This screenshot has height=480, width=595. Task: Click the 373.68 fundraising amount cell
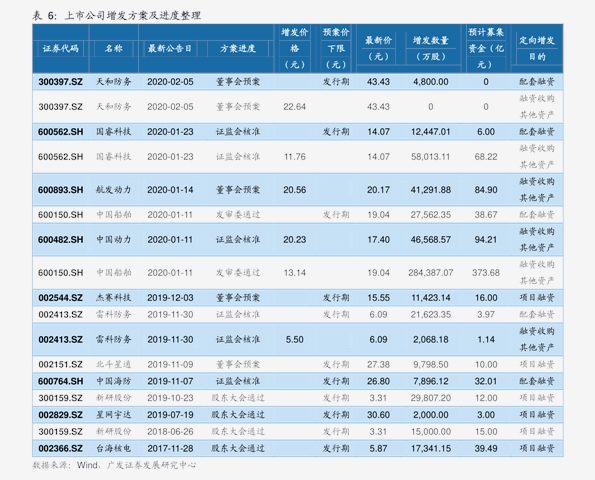click(486, 273)
